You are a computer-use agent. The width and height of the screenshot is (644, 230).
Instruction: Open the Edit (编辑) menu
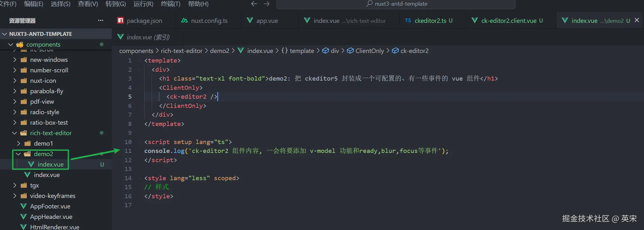pyautogui.click(x=33, y=4)
